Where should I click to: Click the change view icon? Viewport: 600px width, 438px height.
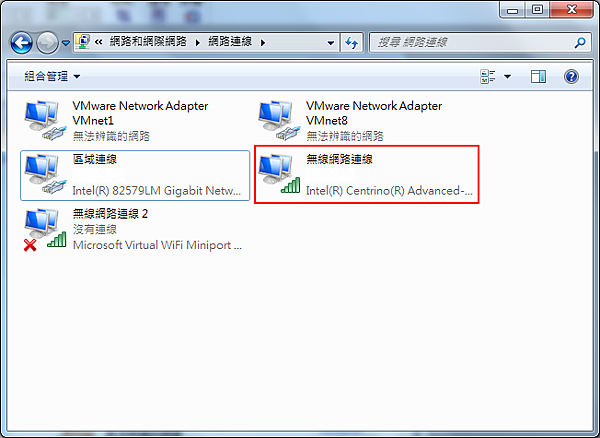[x=488, y=77]
